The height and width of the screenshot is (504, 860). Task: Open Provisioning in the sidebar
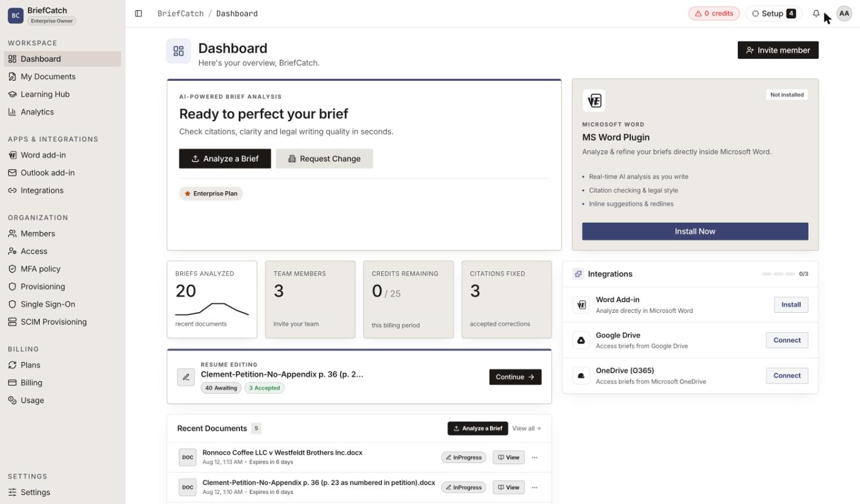(62, 286)
